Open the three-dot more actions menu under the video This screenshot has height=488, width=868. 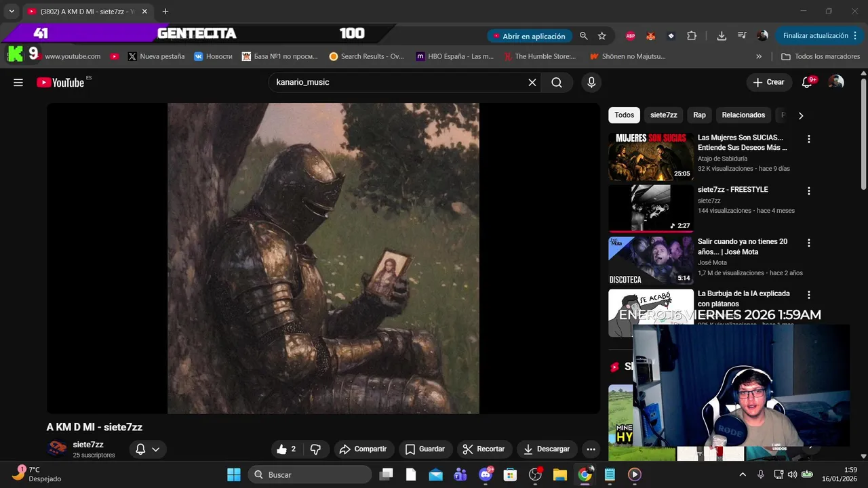pyautogui.click(x=591, y=449)
